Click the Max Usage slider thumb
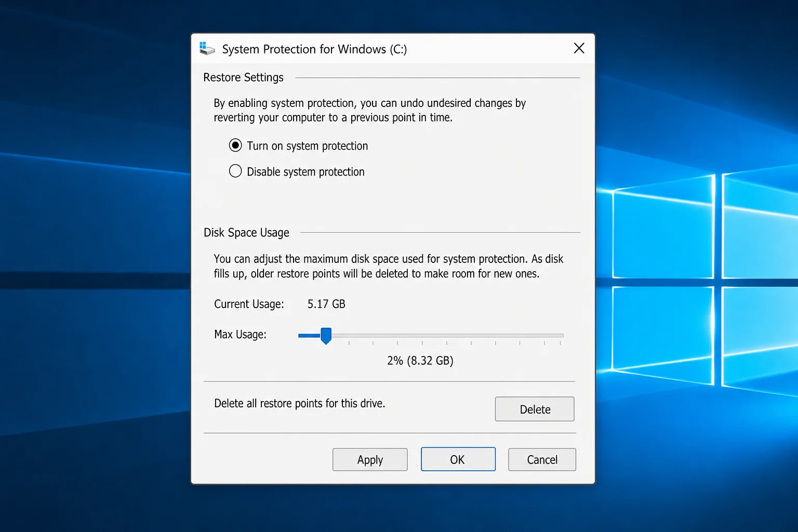This screenshot has height=532, width=798. click(x=326, y=336)
